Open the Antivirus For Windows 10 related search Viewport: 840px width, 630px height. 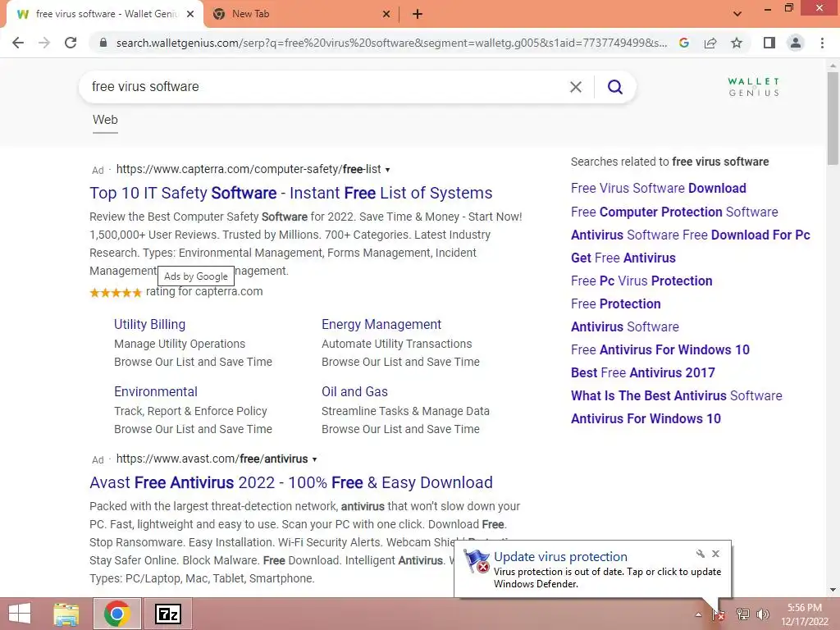pos(646,419)
